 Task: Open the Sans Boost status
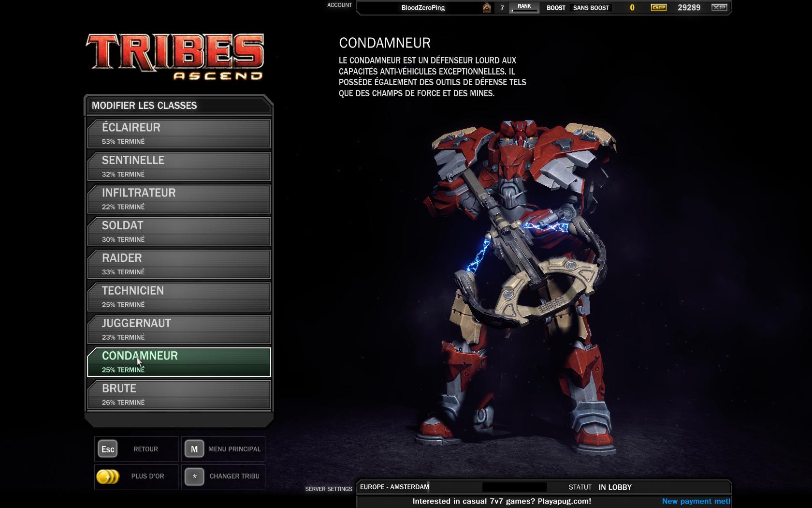591,8
